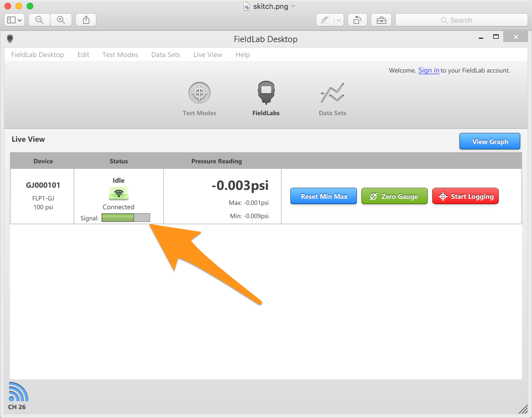Click the Share button in Preview toolbar
The image size is (532, 418).
click(86, 20)
